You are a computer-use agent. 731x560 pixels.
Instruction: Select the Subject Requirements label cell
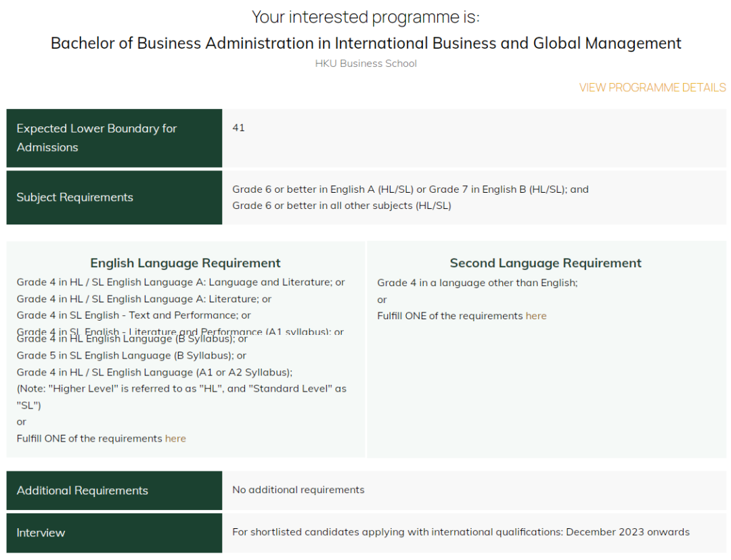coord(75,197)
